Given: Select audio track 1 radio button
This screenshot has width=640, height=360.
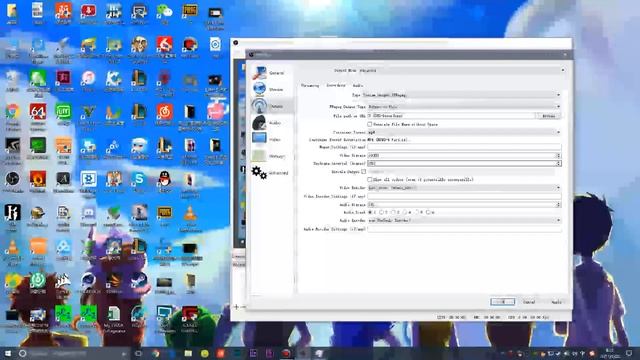Looking at the screenshot, I should 370,212.
